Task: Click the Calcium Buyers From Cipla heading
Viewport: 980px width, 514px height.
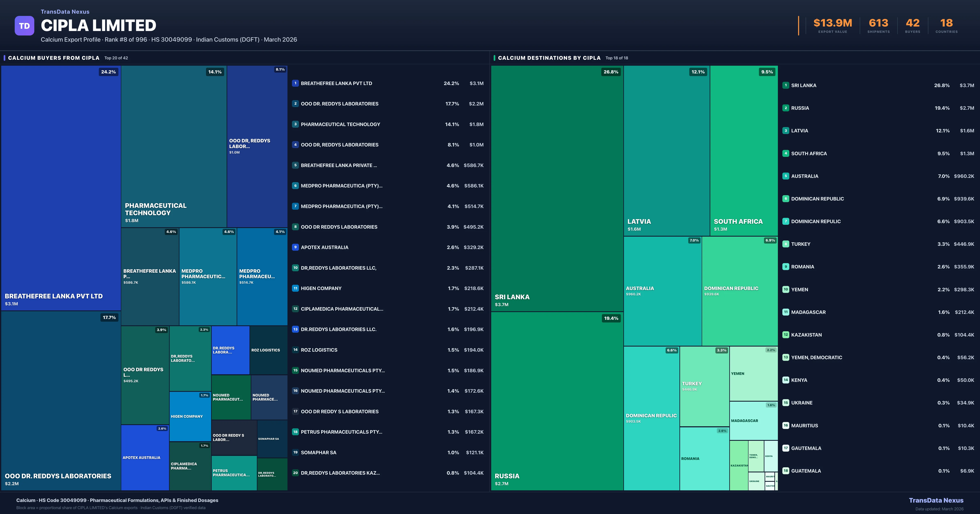Action: 54,58
